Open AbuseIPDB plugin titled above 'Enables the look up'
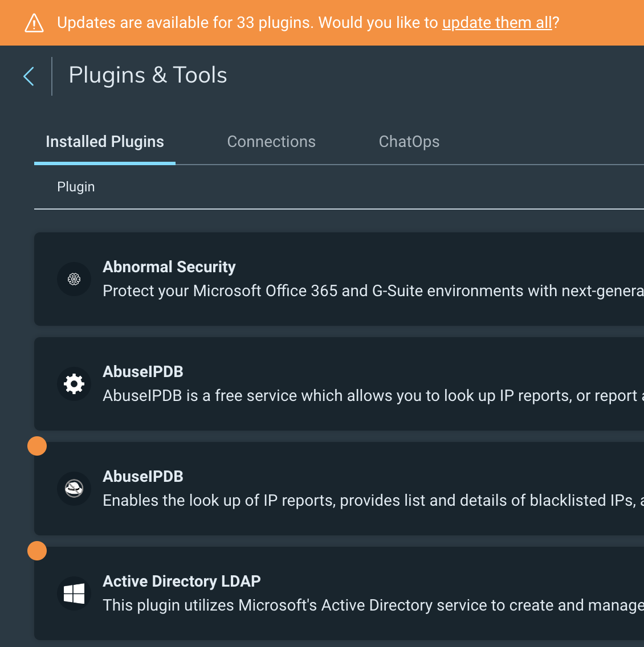The width and height of the screenshot is (644, 647). 143,477
